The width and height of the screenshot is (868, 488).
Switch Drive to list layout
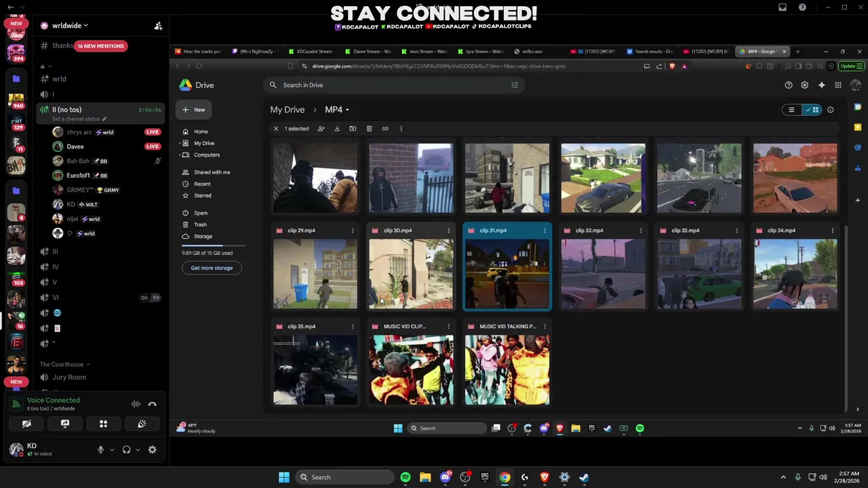click(x=791, y=110)
